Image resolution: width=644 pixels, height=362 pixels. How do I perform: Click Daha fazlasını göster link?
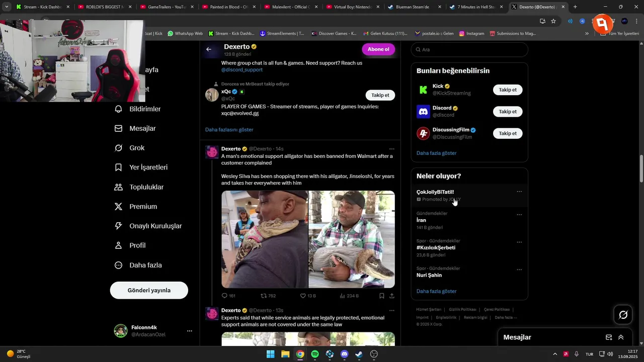point(229,130)
